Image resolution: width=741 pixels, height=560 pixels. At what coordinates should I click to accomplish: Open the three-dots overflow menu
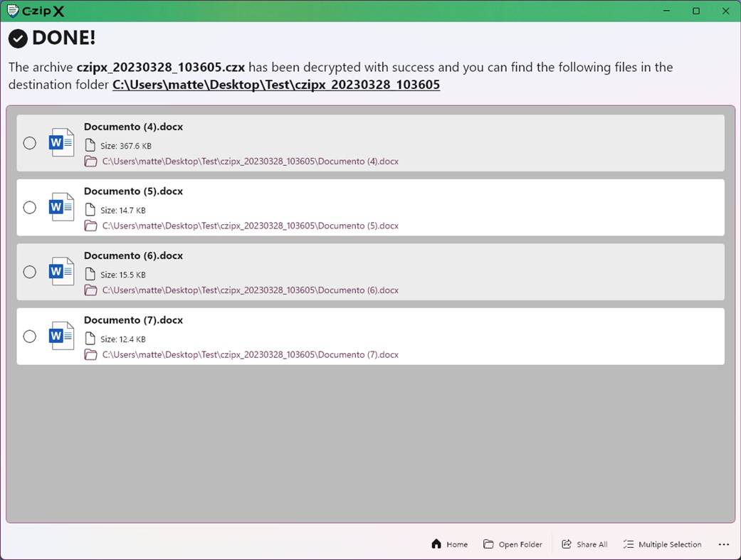[724, 544]
